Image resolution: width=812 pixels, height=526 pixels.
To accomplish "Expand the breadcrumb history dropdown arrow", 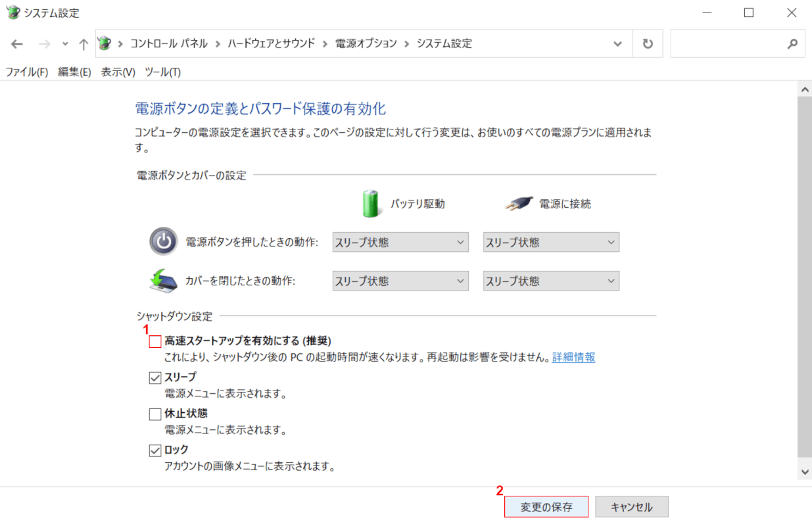I will click(x=617, y=43).
